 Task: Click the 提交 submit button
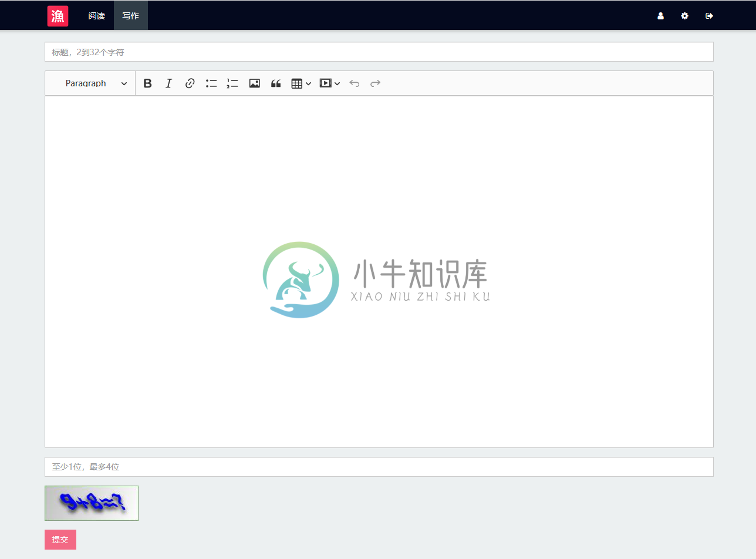(x=60, y=540)
